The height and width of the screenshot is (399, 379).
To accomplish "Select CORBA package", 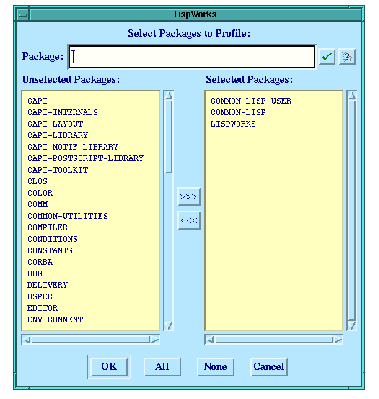I will click(x=40, y=262).
